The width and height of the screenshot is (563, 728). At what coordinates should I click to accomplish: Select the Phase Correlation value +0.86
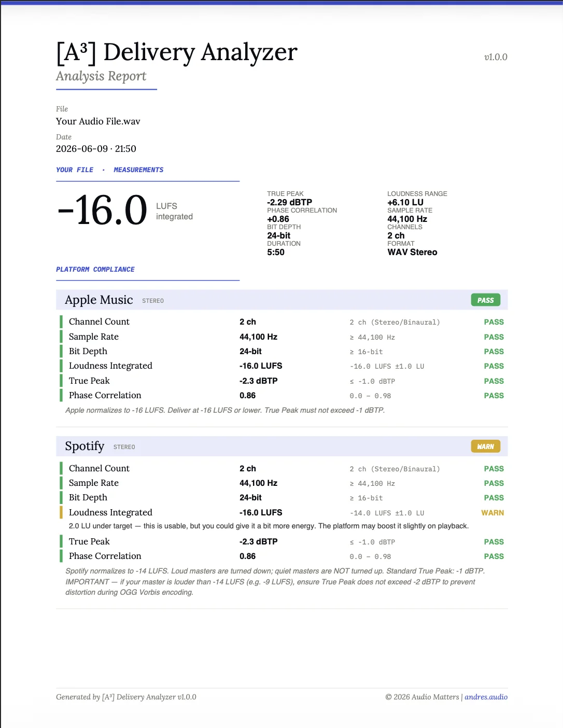pyautogui.click(x=278, y=219)
